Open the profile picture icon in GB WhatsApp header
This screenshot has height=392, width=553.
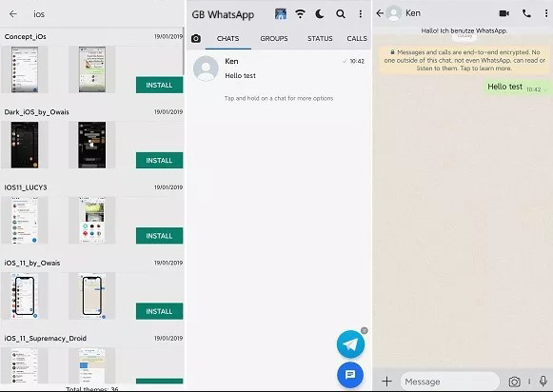(x=281, y=14)
